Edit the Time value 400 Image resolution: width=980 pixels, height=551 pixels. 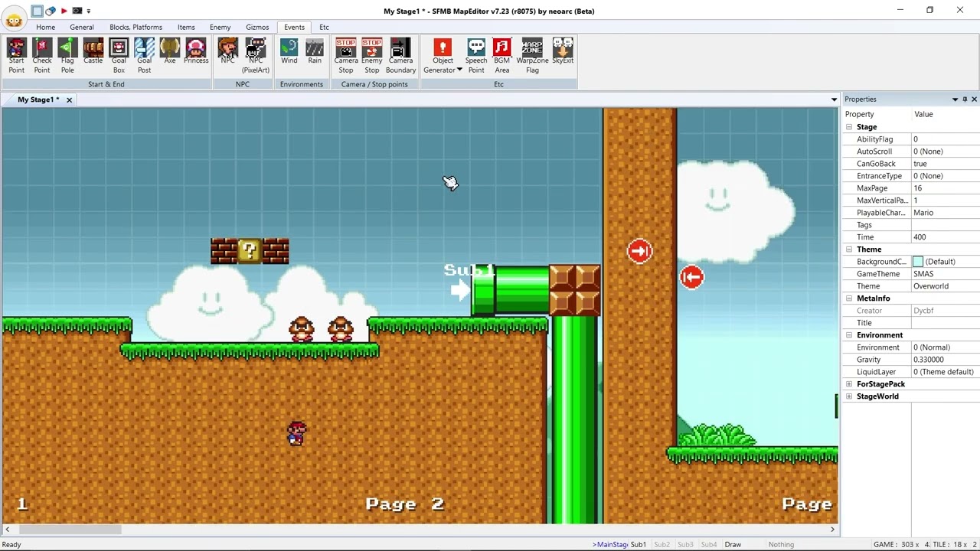click(x=945, y=237)
